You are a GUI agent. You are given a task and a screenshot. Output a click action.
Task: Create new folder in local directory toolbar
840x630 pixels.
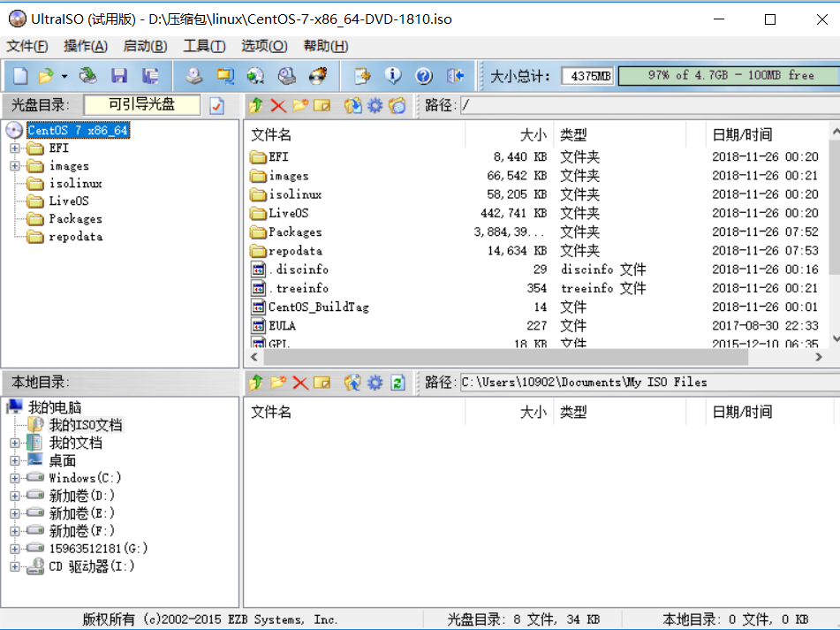click(278, 383)
